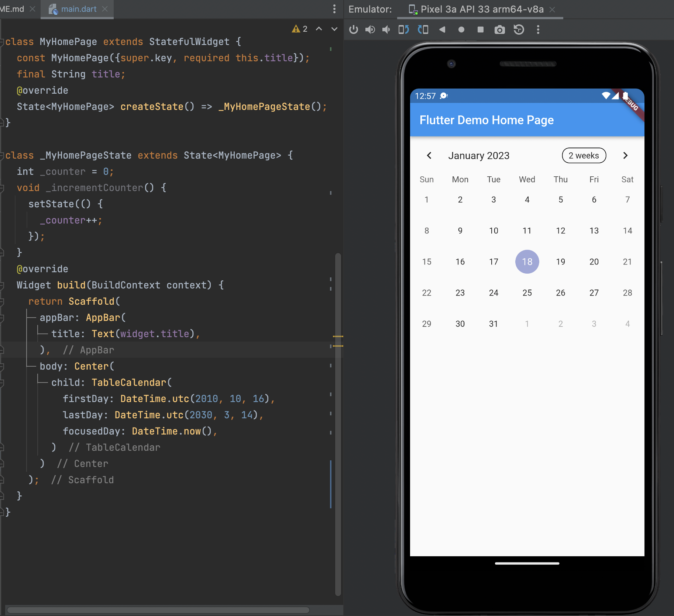Close the main.dart editor tab

[x=105, y=9]
